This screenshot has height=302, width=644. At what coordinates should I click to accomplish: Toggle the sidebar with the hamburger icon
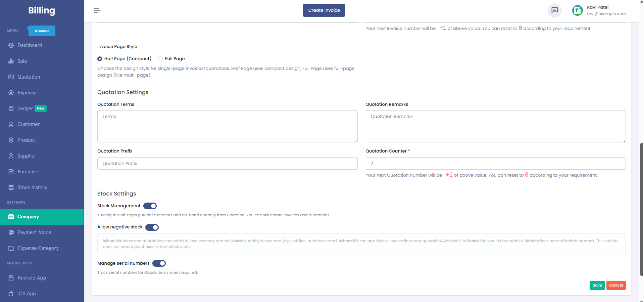click(97, 10)
